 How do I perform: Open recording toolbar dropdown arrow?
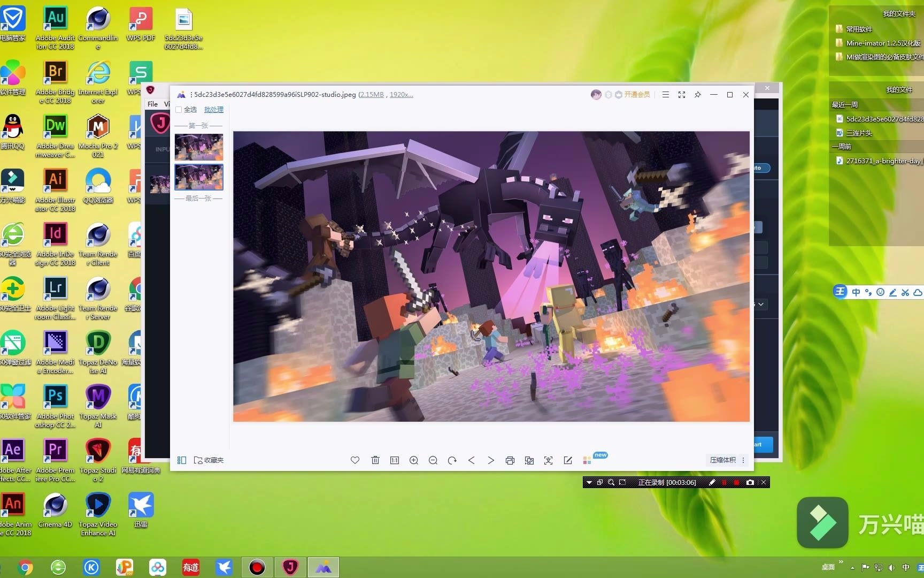click(589, 483)
